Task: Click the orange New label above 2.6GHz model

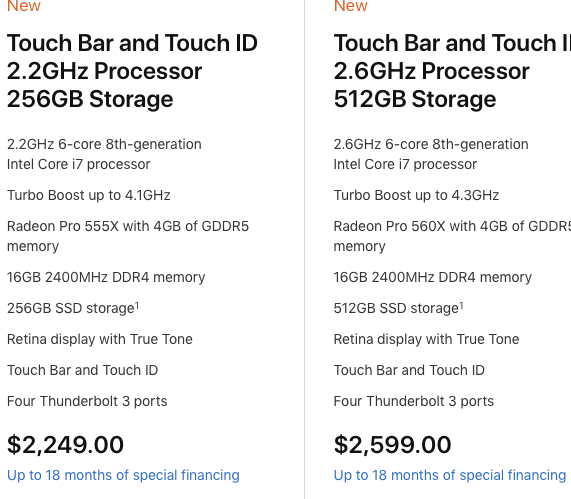Action: pyautogui.click(x=351, y=6)
